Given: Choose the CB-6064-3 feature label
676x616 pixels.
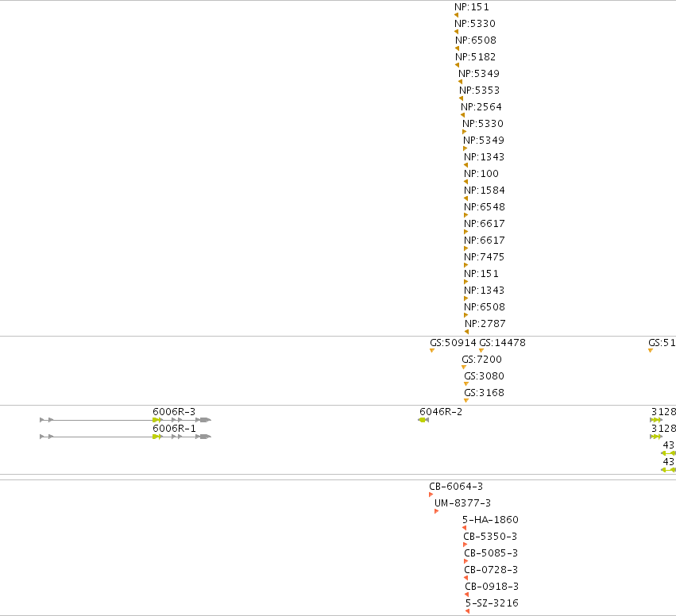Looking at the screenshot, I should [456, 487].
